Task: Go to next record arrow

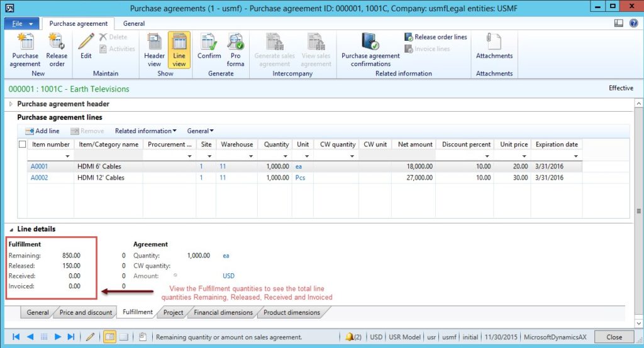Action: 57,337
